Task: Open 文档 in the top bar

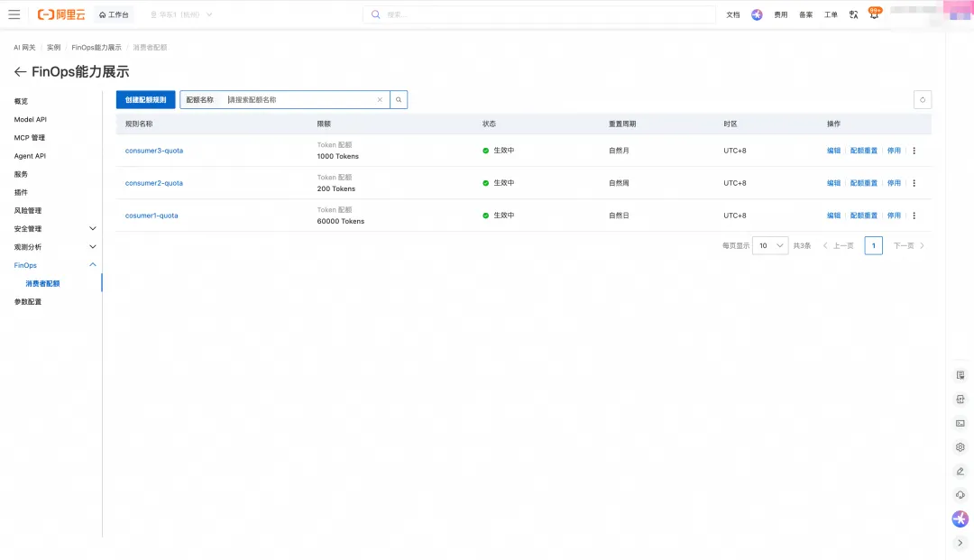Action: pos(733,15)
